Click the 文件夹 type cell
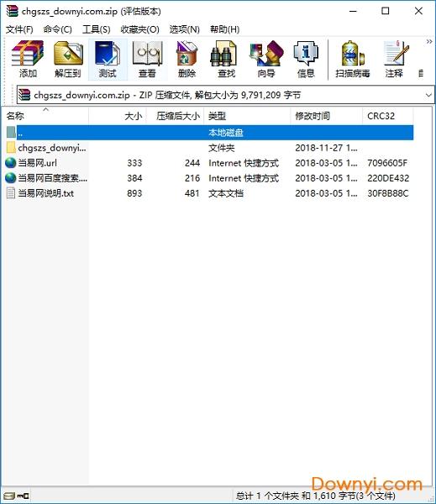Image resolution: width=436 pixels, height=504 pixels. tap(221, 148)
